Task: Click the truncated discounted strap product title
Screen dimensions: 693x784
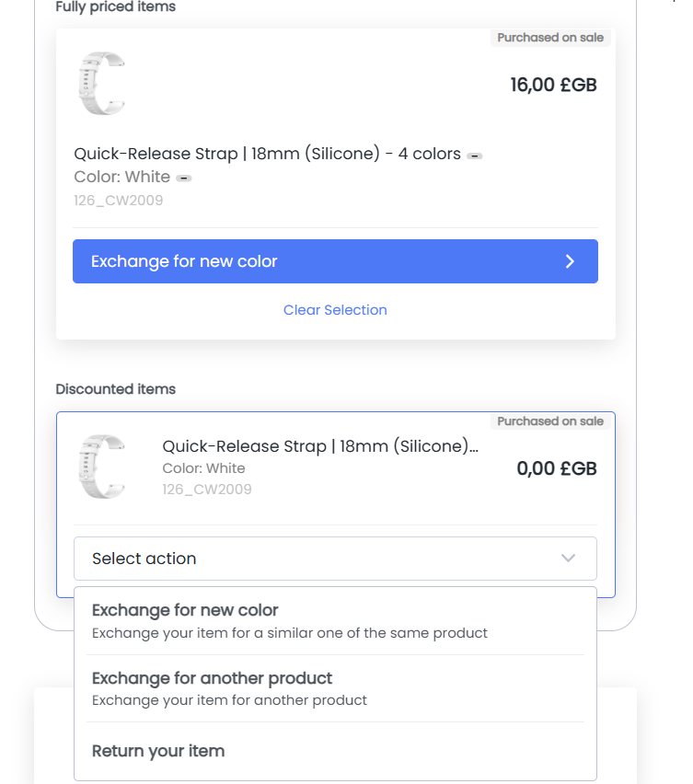Action: 320,446
